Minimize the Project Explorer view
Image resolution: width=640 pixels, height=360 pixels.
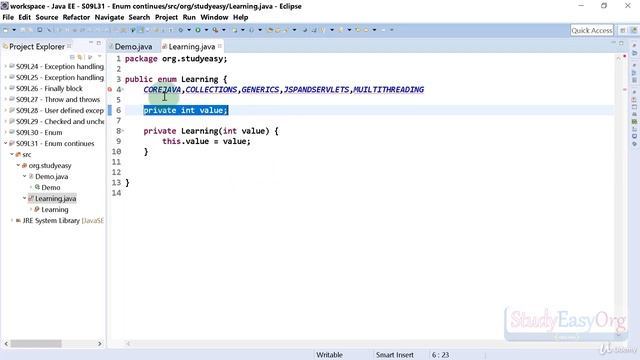91,42
